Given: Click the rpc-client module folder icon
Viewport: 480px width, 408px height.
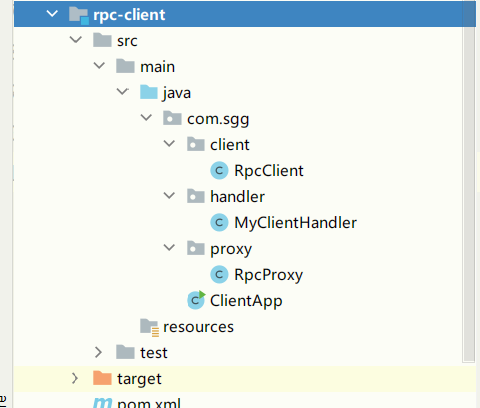Looking at the screenshot, I should [79, 15].
